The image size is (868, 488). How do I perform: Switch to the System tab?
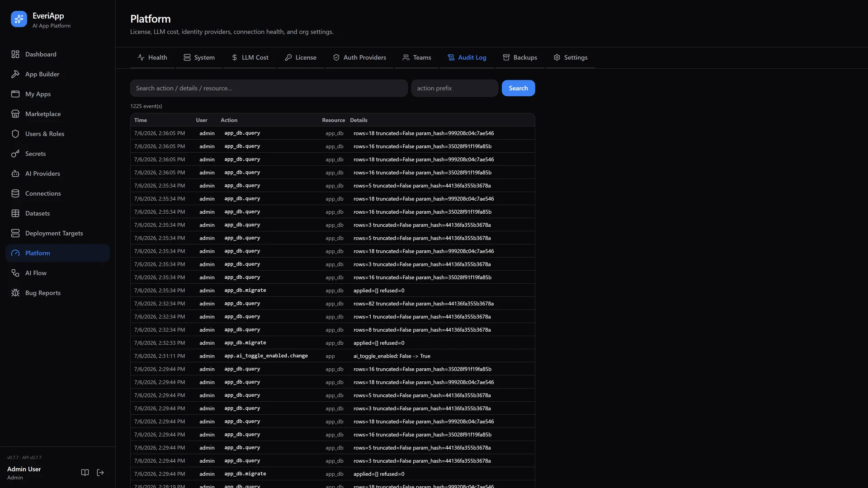click(x=199, y=57)
